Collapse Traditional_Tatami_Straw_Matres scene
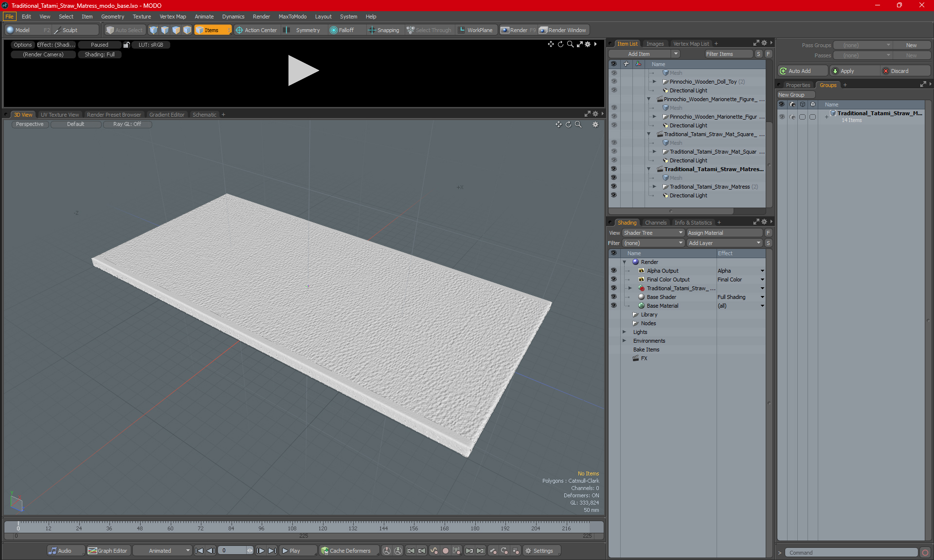Screen dimensions: 934x560 648,169
